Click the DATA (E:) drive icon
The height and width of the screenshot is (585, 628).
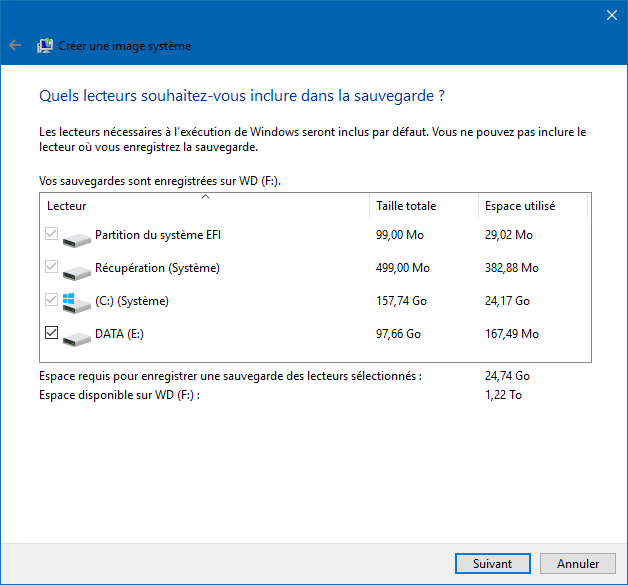tap(77, 338)
